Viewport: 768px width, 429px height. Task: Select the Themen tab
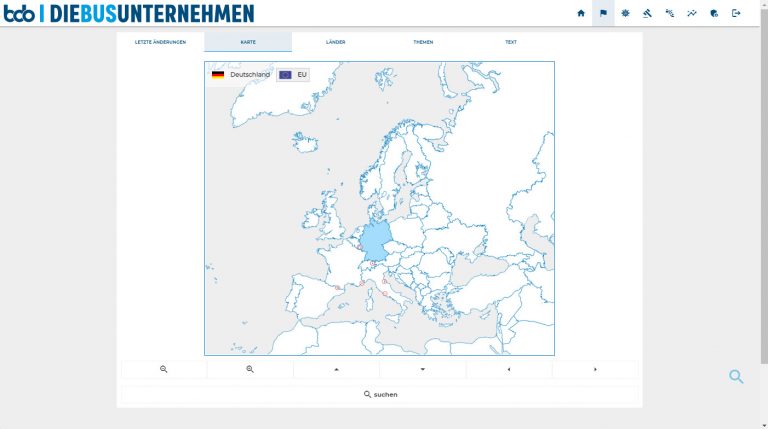coord(423,42)
